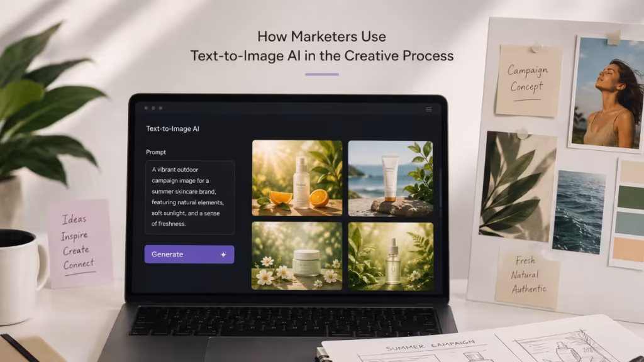The image size is (644, 362).
Task: Open the hamburger menu in the app window
Action: pos(429,109)
